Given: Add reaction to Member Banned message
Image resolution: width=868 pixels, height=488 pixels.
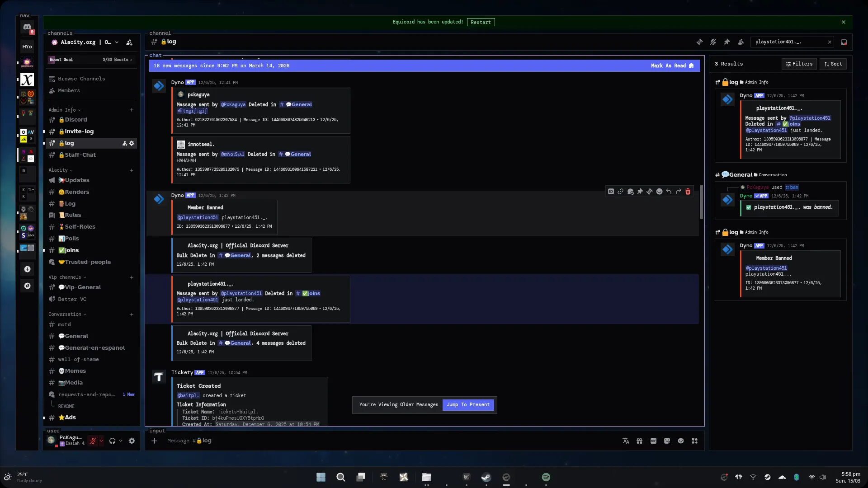Looking at the screenshot, I should (659, 192).
